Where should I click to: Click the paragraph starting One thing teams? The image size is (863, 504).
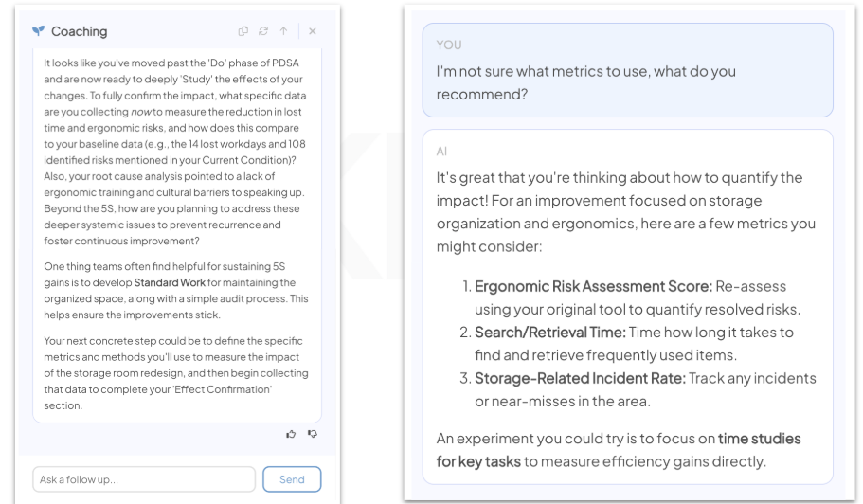176,291
